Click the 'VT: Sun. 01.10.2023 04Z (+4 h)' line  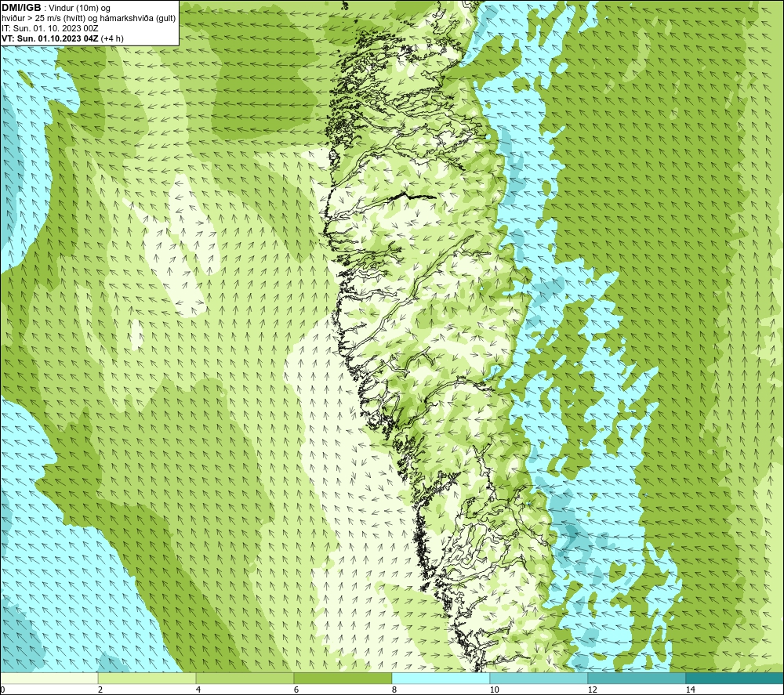[63, 38]
